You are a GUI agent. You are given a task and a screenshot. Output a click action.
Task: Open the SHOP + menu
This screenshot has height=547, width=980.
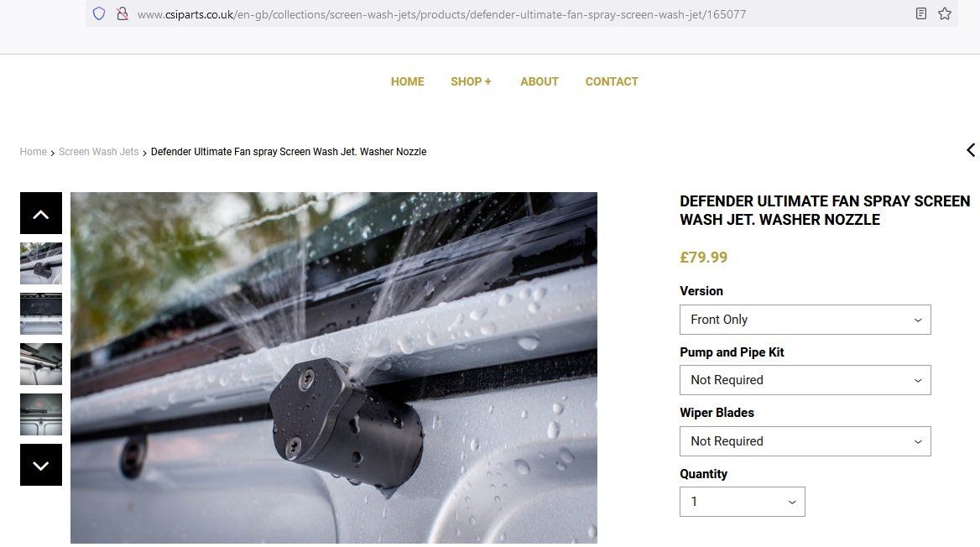tap(471, 81)
